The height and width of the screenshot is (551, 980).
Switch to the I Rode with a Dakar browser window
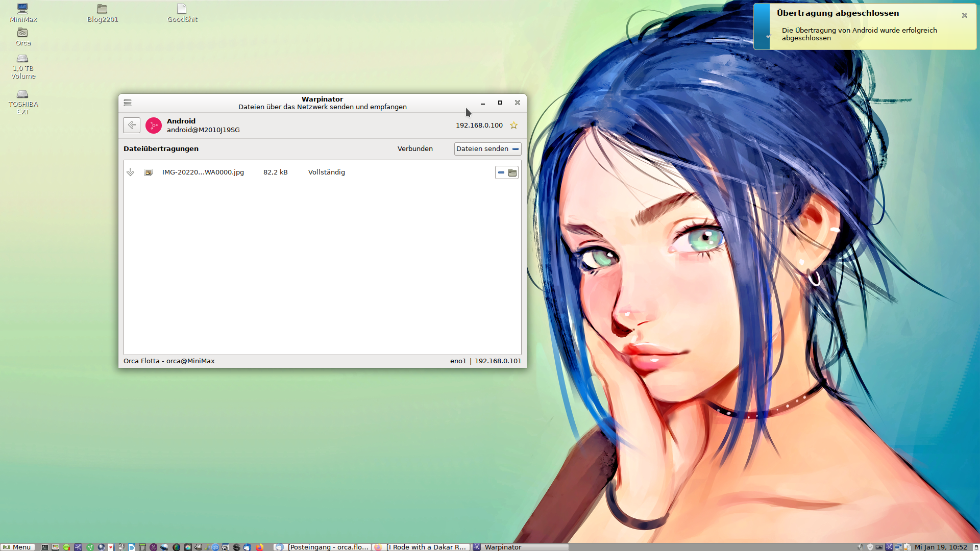pyautogui.click(x=421, y=547)
